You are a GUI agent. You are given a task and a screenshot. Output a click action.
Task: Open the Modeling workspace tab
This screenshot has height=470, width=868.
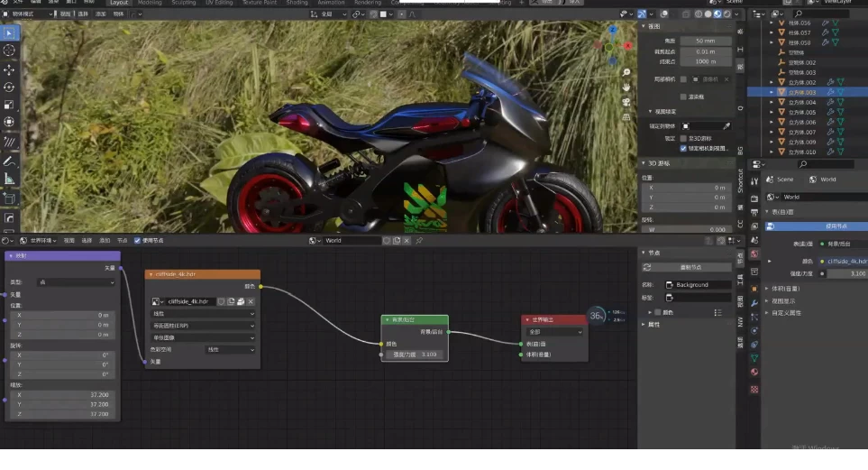coord(150,3)
